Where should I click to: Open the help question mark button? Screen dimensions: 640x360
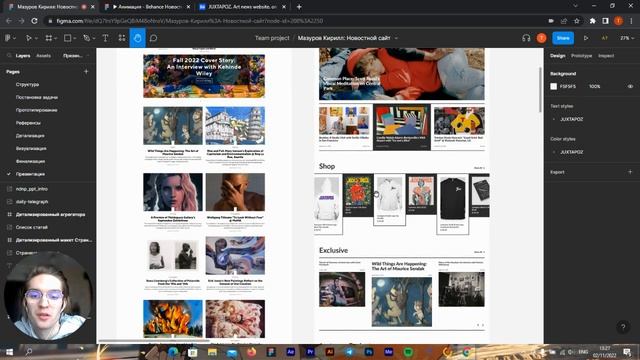coord(623,327)
